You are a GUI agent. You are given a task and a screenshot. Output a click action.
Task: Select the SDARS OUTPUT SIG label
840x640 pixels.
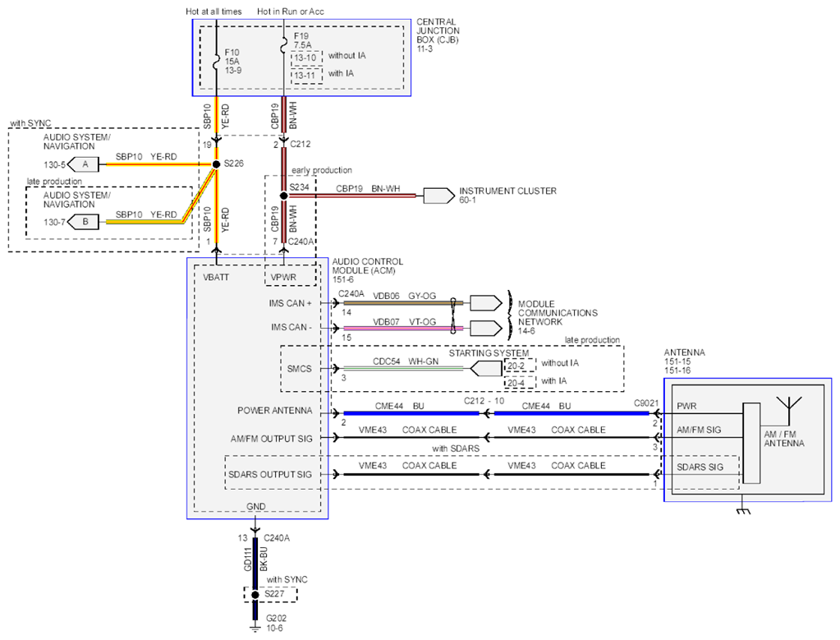click(270, 474)
